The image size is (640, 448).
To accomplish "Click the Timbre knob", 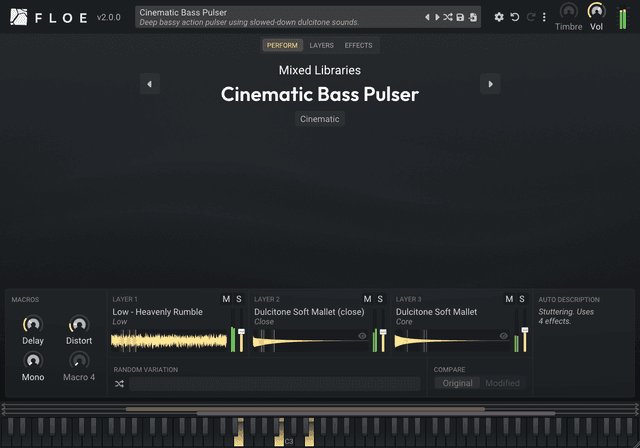I will pyautogui.click(x=569, y=11).
